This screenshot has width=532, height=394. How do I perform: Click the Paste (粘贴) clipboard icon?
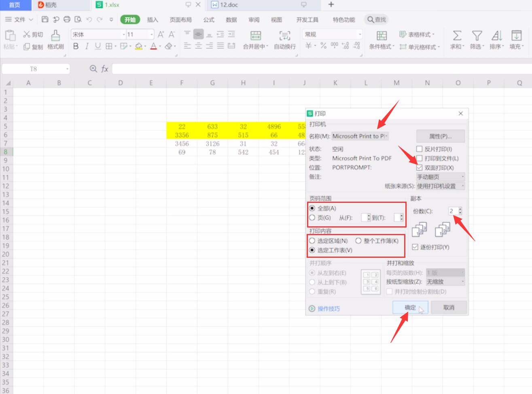pyautogui.click(x=10, y=36)
